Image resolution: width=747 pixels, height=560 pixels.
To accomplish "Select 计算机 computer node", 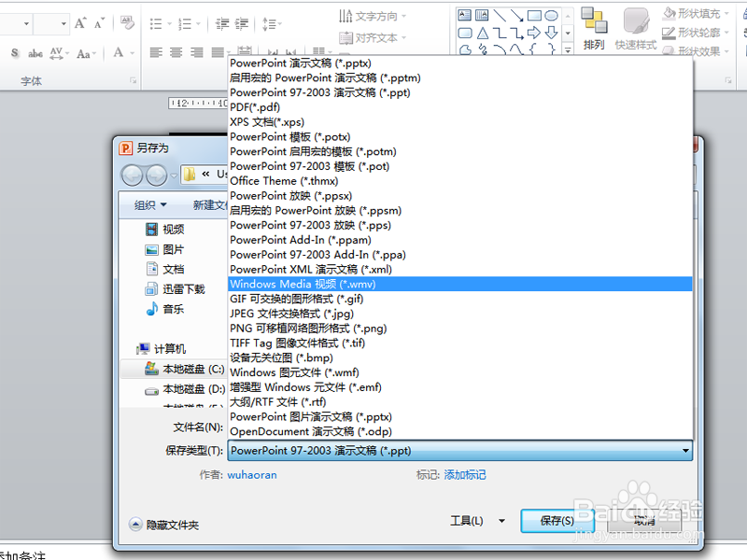I will [x=161, y=349].
